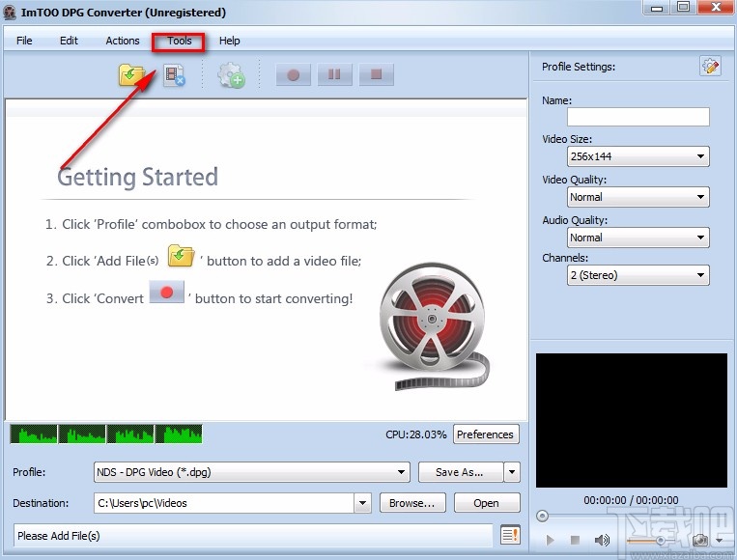
Task: Click the Pause conversion toolbar button
Action: click(334, 75)
